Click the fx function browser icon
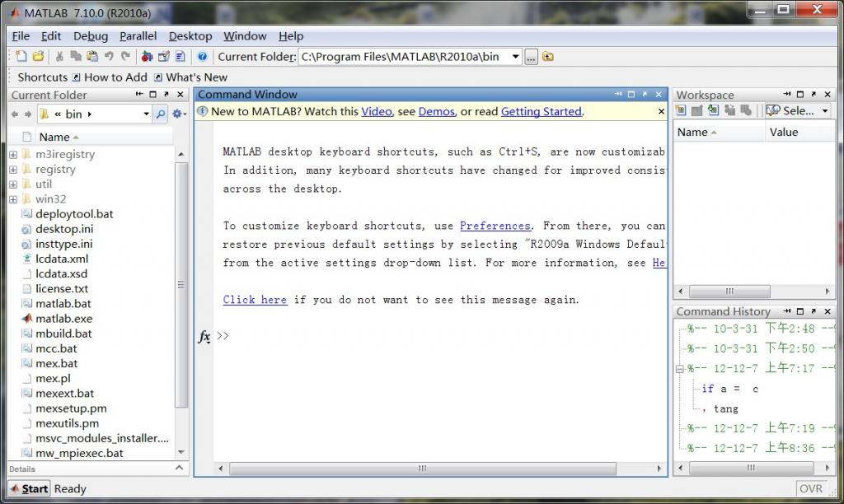This screenshot has width=844, height=504. click(x=204, y=337)
